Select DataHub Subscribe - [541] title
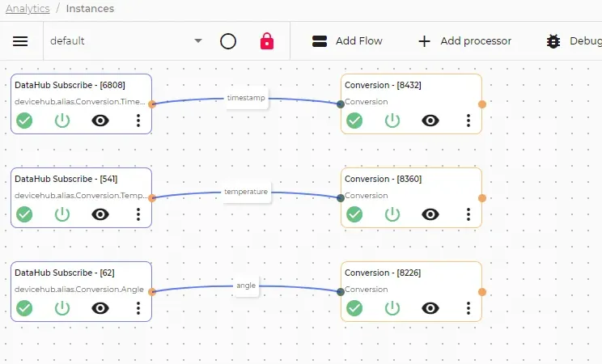602x364 pixels. point(66,179)
